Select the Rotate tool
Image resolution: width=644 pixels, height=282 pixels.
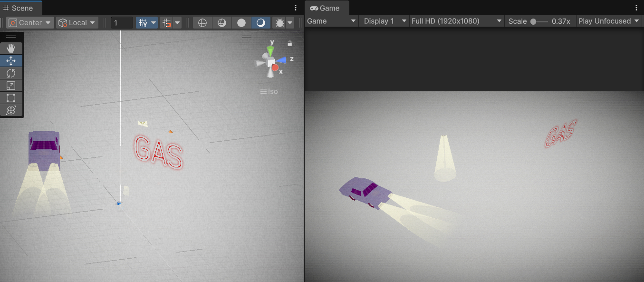(x=11, y=73)
